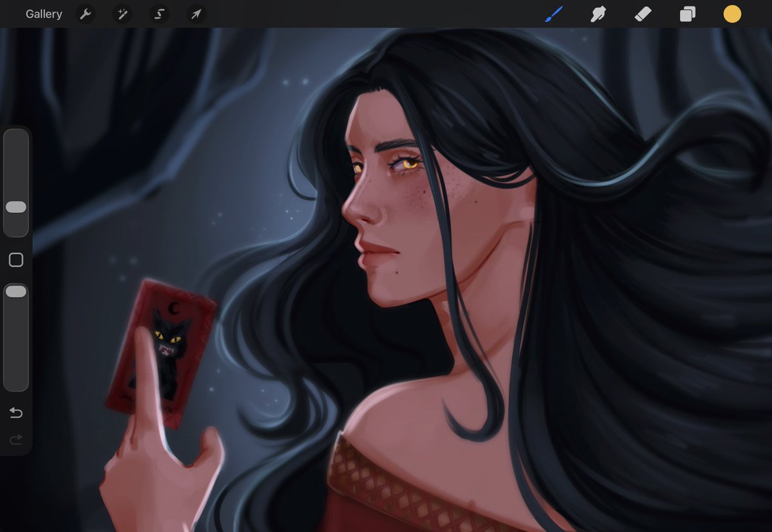Select the Paint brush tool
Screen dimensions: 772x532
coord(554,14)
